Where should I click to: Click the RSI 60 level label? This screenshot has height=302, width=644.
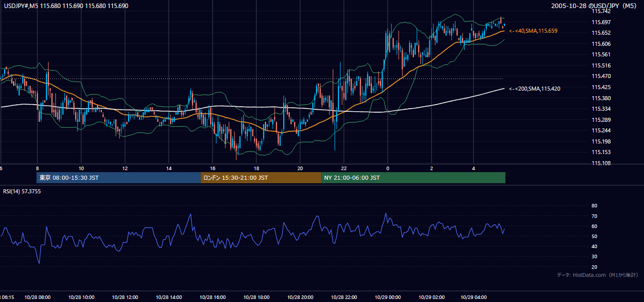[594, 226]
